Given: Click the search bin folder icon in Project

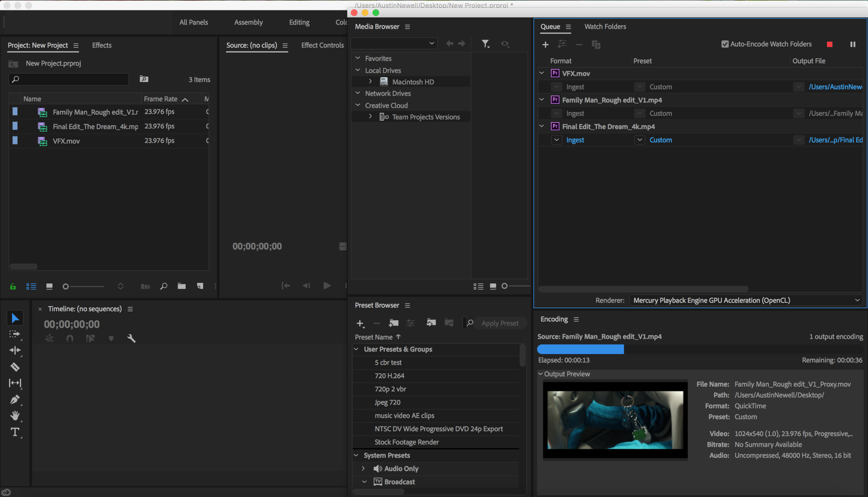Looking at the screenshot, I should (x=144, y=79).
